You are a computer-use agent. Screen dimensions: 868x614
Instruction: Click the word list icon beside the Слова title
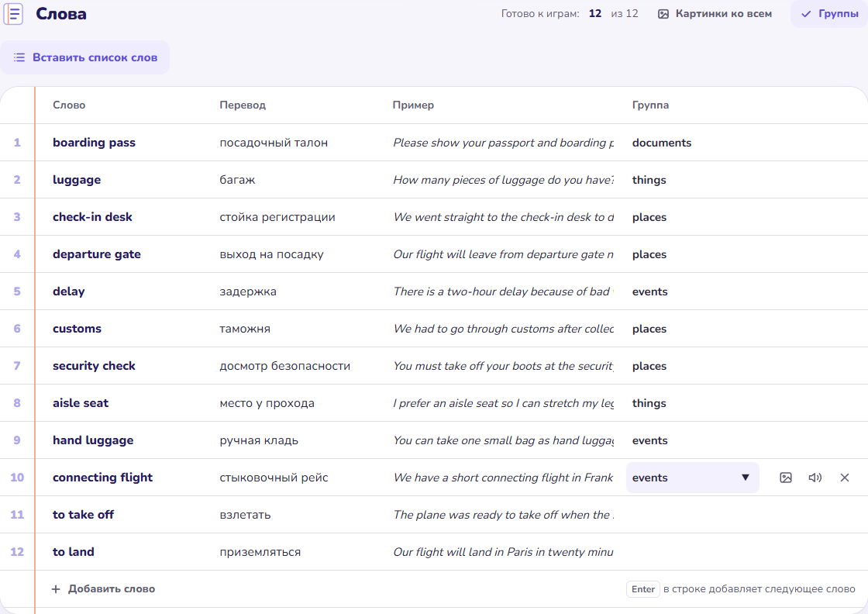[13, 14]
